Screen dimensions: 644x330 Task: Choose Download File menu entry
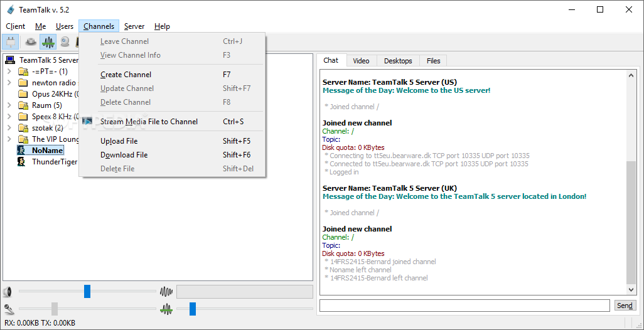(173, 155)
